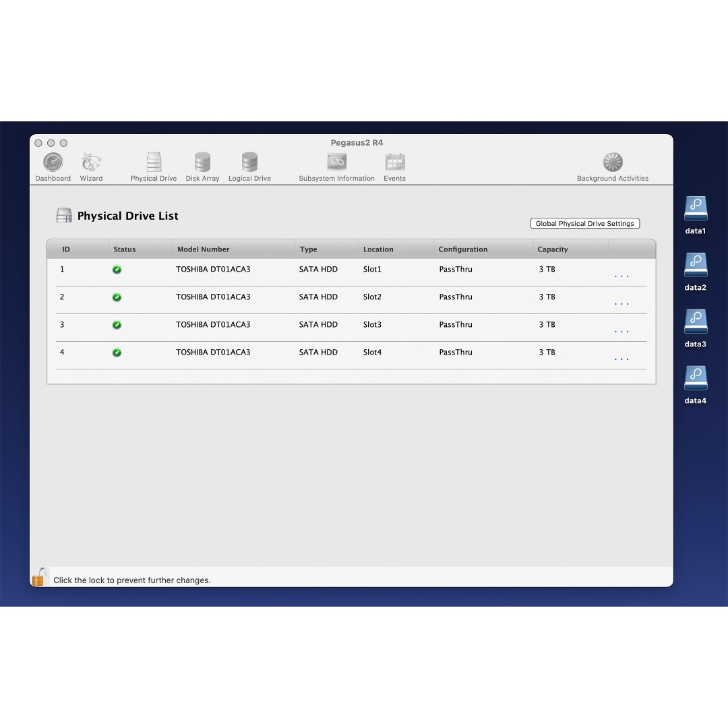
Task: Click the Slot2 location cell
Action: 372,297
